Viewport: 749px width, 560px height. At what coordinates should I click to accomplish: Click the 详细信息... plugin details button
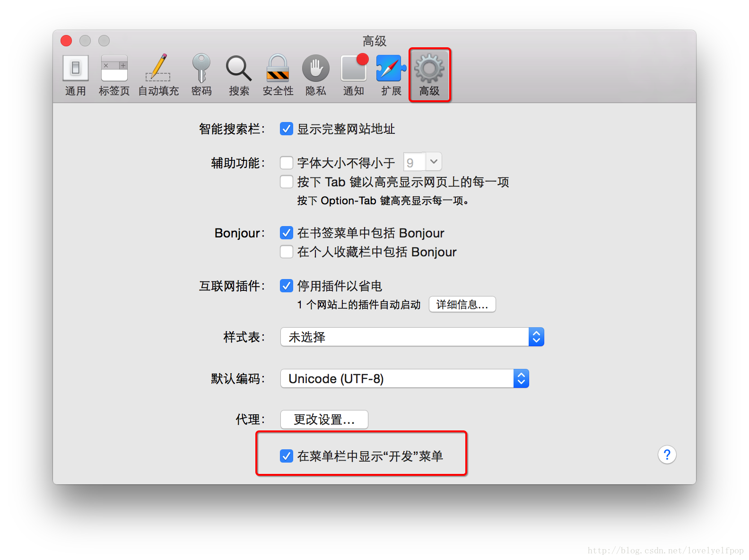tap(462, 304)
